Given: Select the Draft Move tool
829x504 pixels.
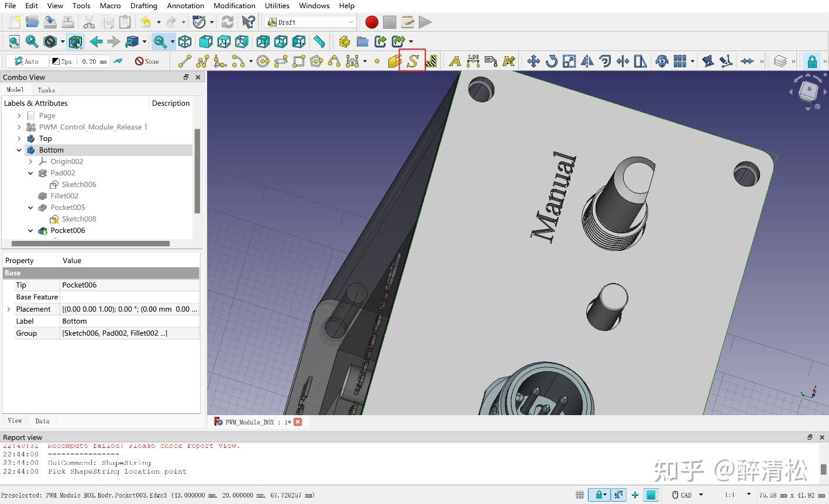Looking at the screenshot, I should tap(533, 61).
